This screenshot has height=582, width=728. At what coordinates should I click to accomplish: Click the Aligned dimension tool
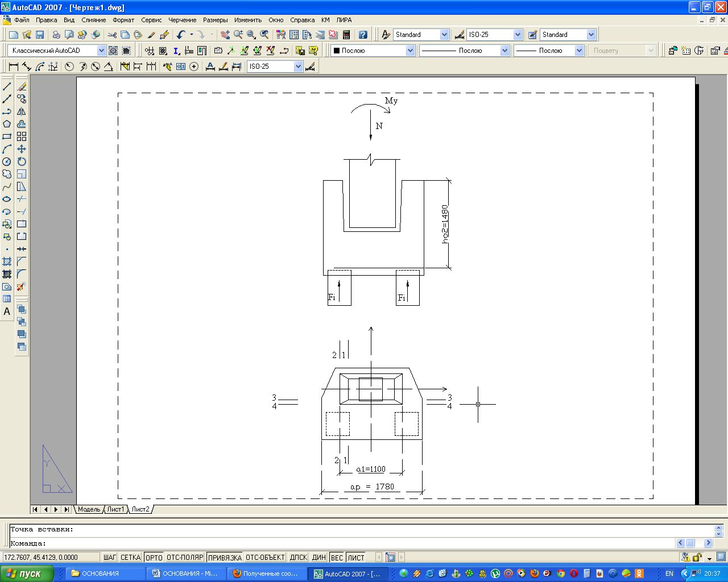pos(27,66)
